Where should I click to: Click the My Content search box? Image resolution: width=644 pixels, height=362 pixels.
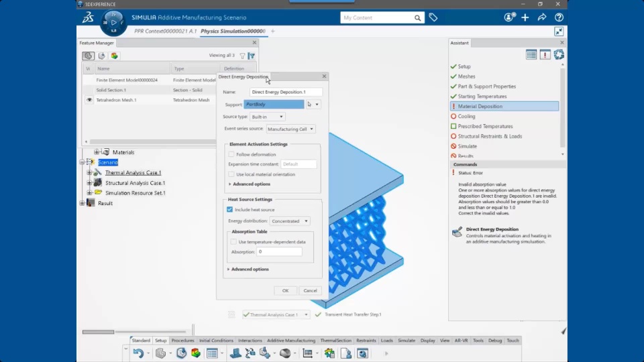tap(376, 17)
